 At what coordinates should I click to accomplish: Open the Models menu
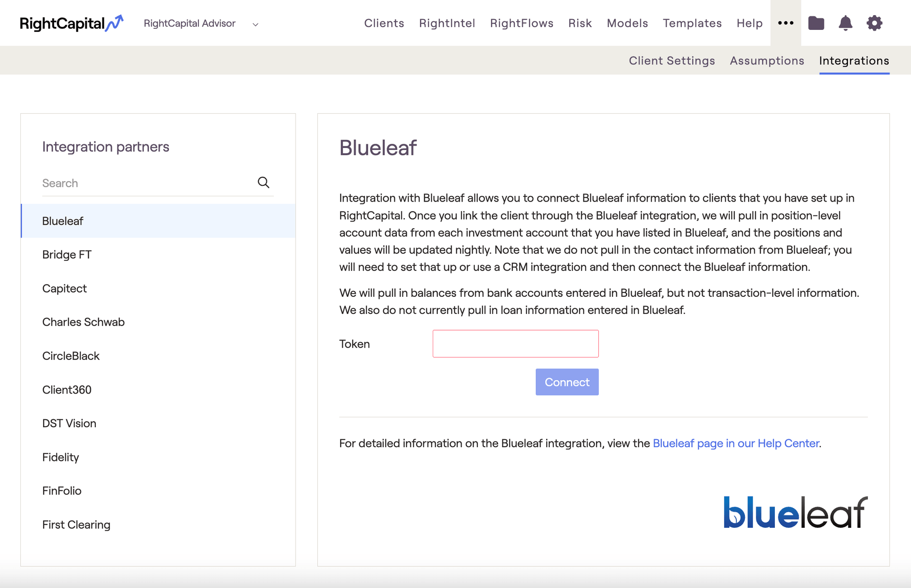(x=627, y=23)
